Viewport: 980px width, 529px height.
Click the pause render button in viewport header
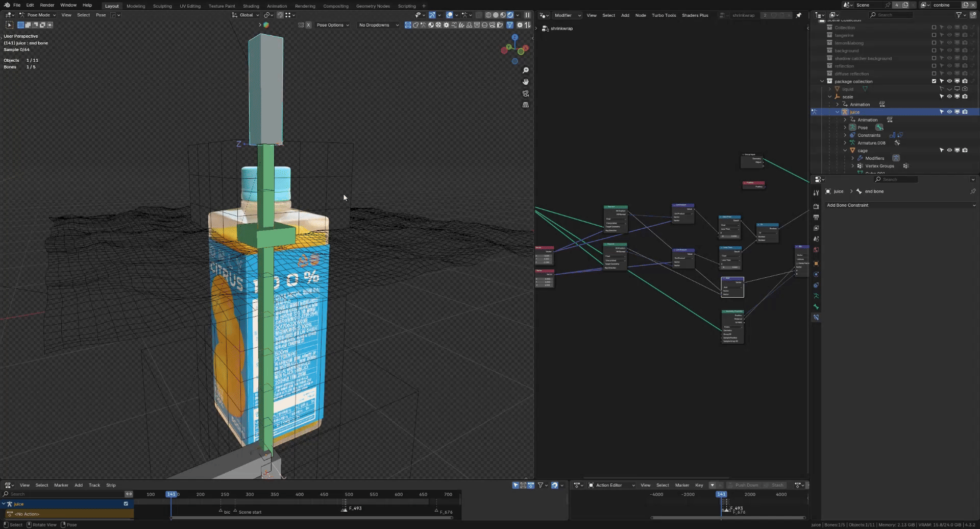tap(527, 15)
